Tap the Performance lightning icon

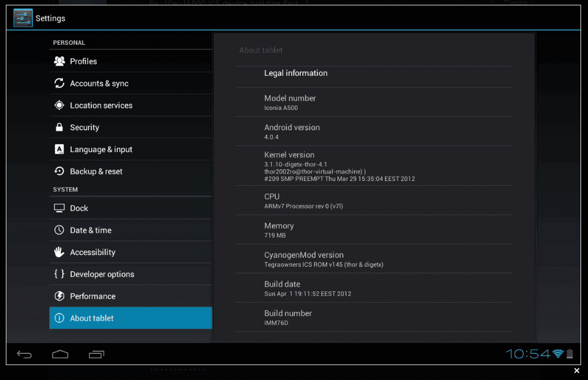pyautogui.click(x=59, y=296)
